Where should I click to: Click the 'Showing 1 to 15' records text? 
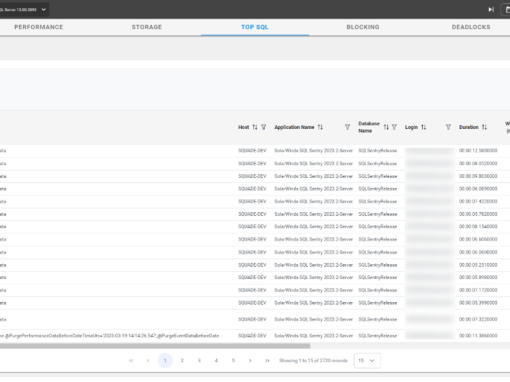(313, 360)
